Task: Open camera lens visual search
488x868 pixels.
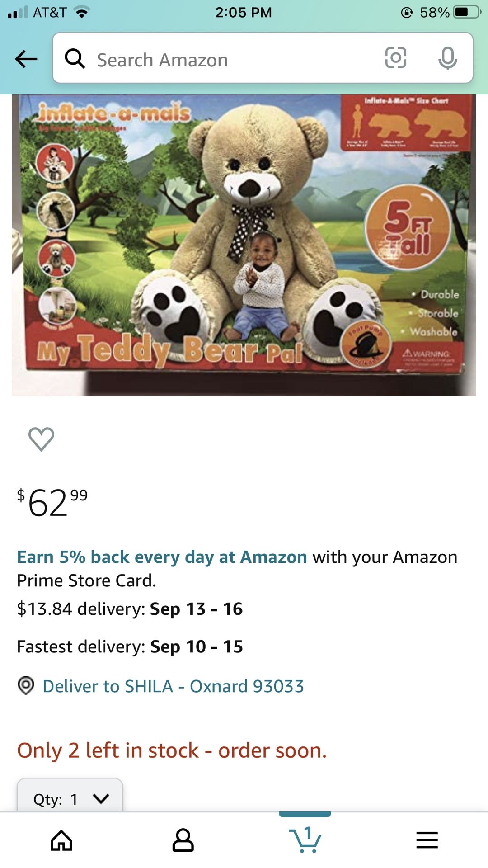Action: (395, 58)
